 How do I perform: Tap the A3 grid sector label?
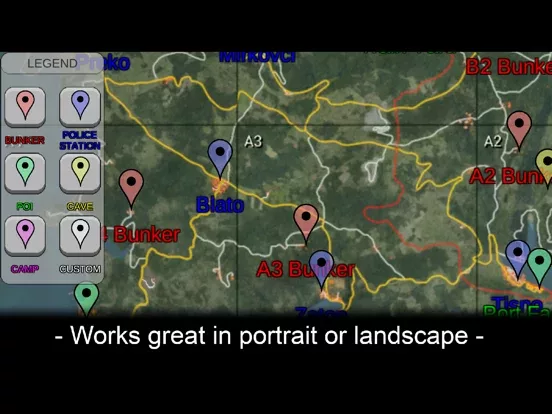(253, 142)
